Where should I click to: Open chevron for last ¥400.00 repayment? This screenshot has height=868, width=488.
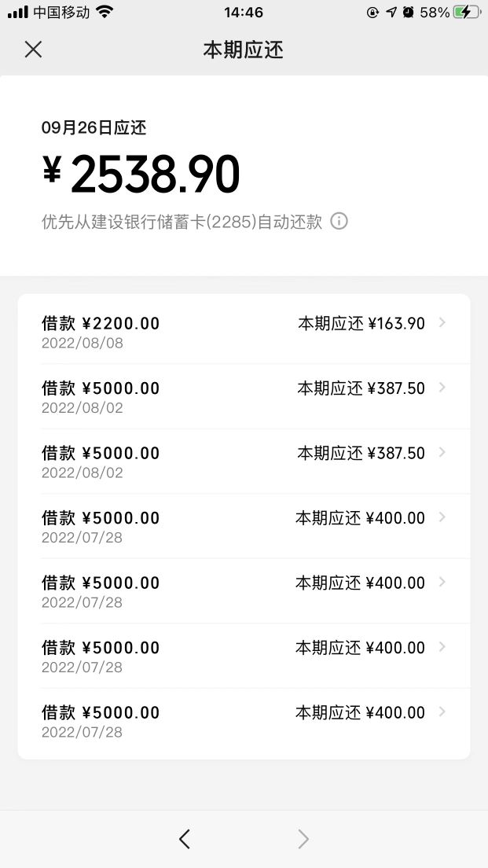point(442,712)
